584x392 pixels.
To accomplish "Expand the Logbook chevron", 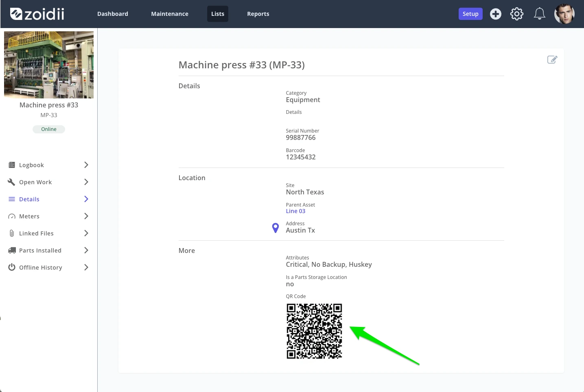I will tap(86, 165).
